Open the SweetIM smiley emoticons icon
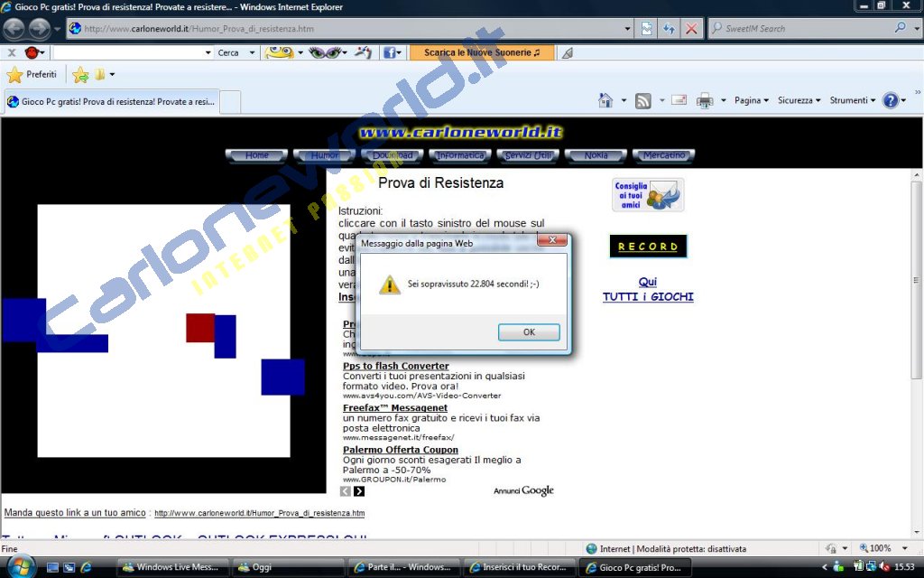This screenshot has height=578, width=924. click(x=280, y=52)
